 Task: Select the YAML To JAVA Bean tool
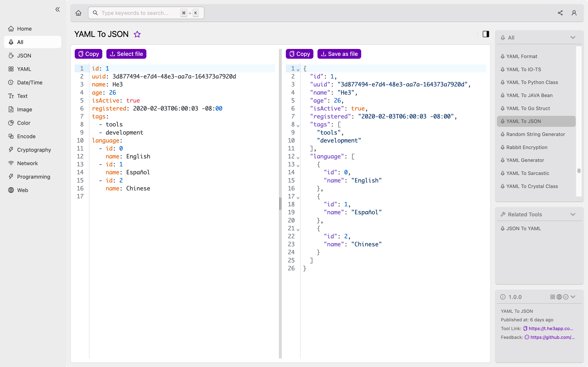pyautogui.click(x=530, y=95)
